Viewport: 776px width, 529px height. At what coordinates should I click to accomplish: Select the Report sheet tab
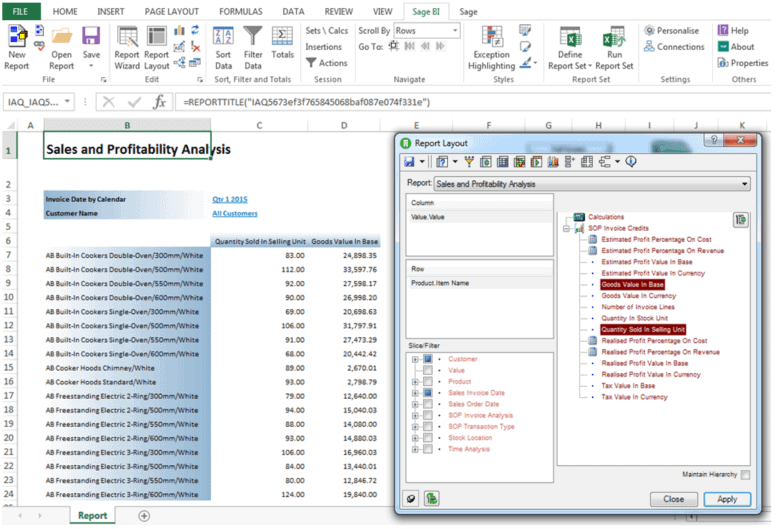click(93, 516)
